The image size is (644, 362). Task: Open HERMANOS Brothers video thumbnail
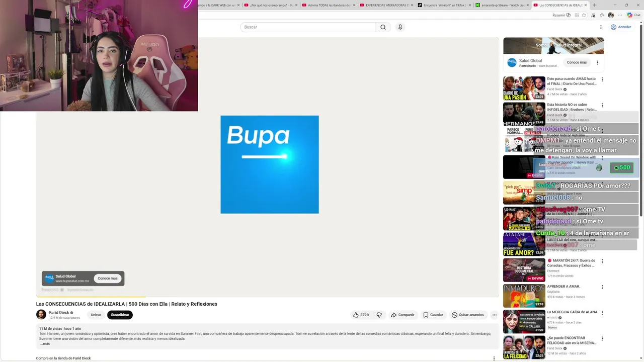coord(524,114)
